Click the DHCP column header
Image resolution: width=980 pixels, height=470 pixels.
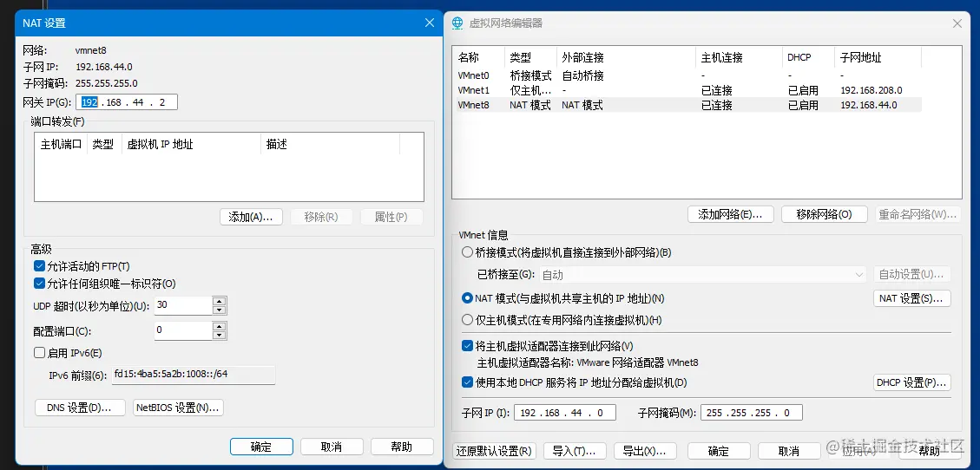(809, 57)
